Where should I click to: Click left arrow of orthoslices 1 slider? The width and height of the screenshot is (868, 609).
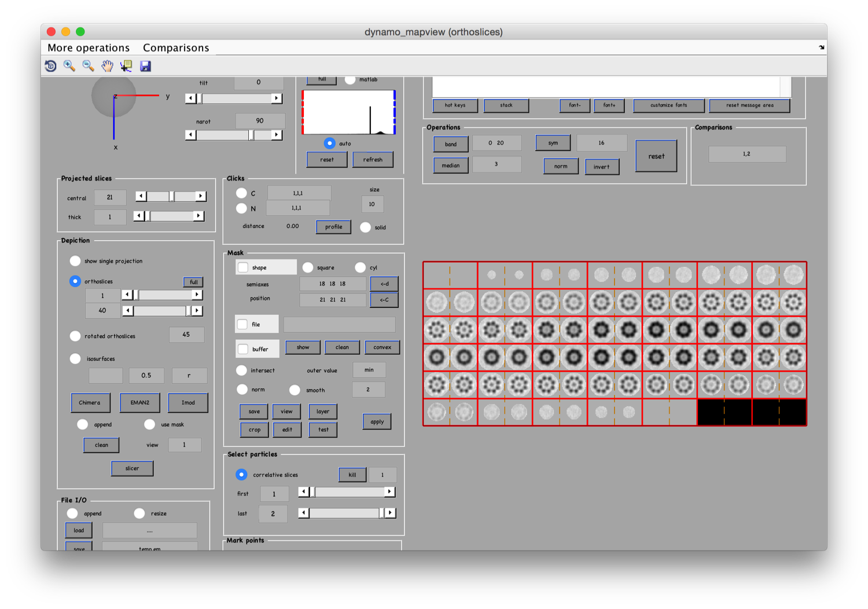click(127, 295)
